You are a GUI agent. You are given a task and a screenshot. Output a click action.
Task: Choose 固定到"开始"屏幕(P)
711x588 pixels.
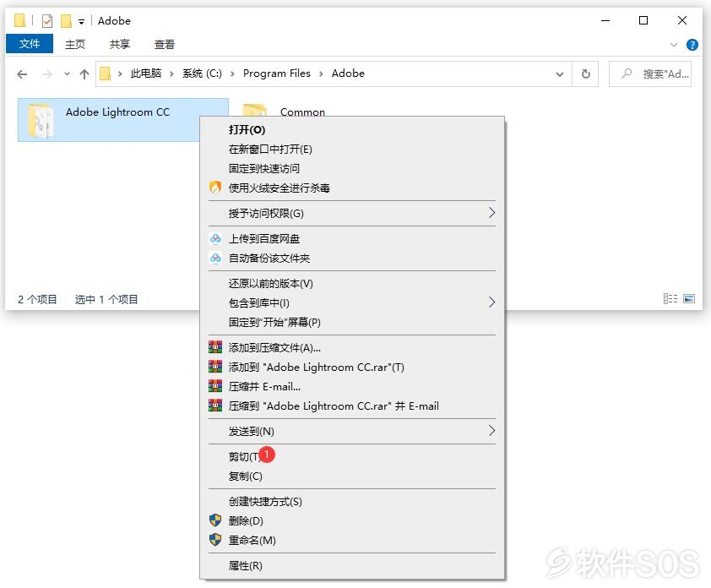[x=352, y=322]
